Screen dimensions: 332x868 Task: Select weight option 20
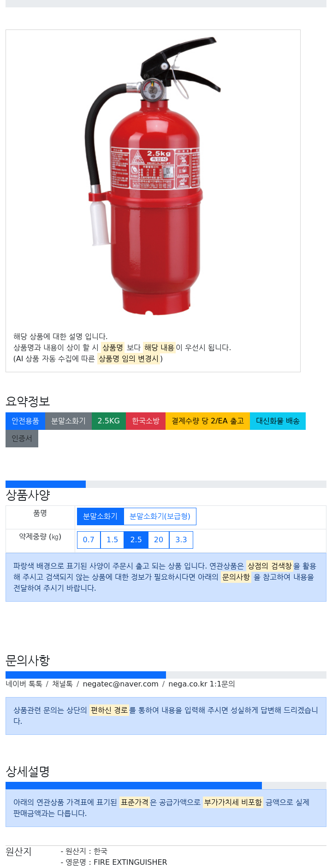[159, 540]
